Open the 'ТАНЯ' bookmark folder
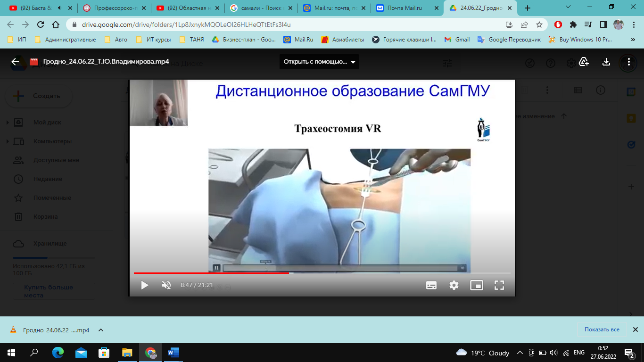Image resolution: width=644 pixels, height=362 pixels. (x=191, y=40)
